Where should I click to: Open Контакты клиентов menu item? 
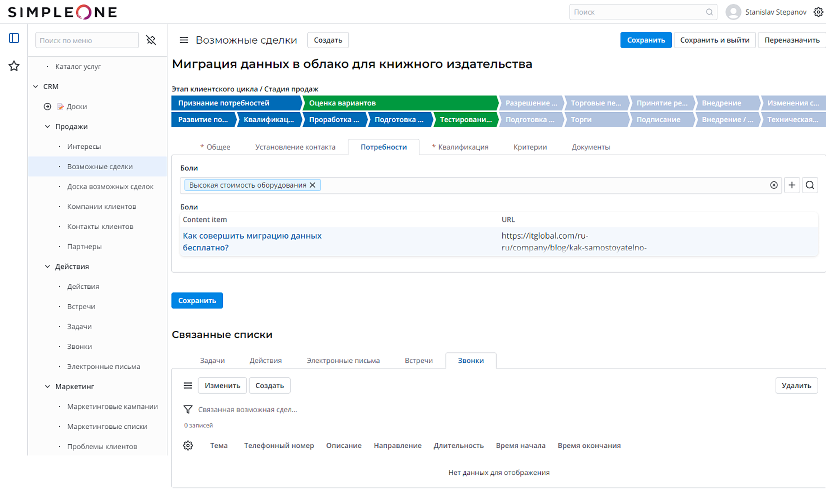point(100,226)
